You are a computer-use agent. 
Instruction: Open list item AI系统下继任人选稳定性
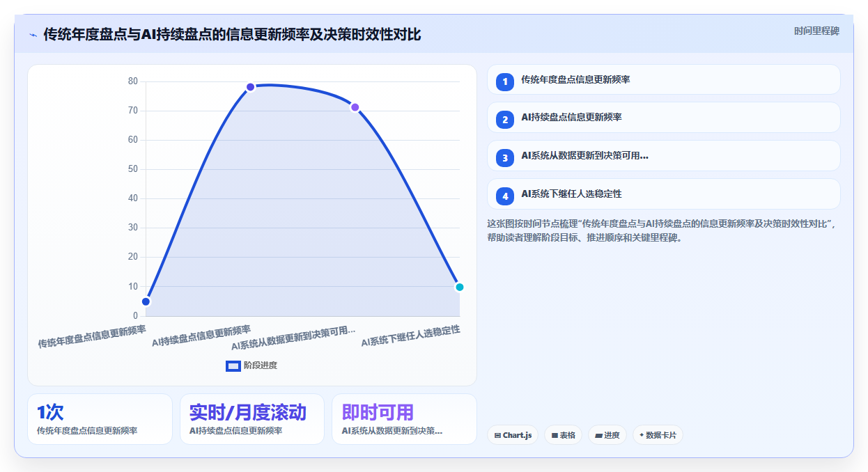pos(664,194)
